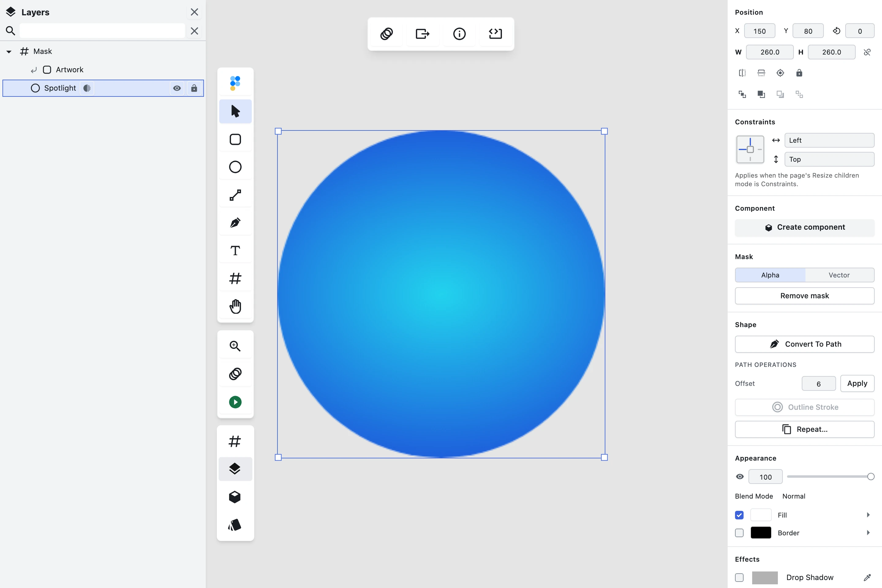
Task: Open the Pages hash panel icon
Action: tap(235, 441)
